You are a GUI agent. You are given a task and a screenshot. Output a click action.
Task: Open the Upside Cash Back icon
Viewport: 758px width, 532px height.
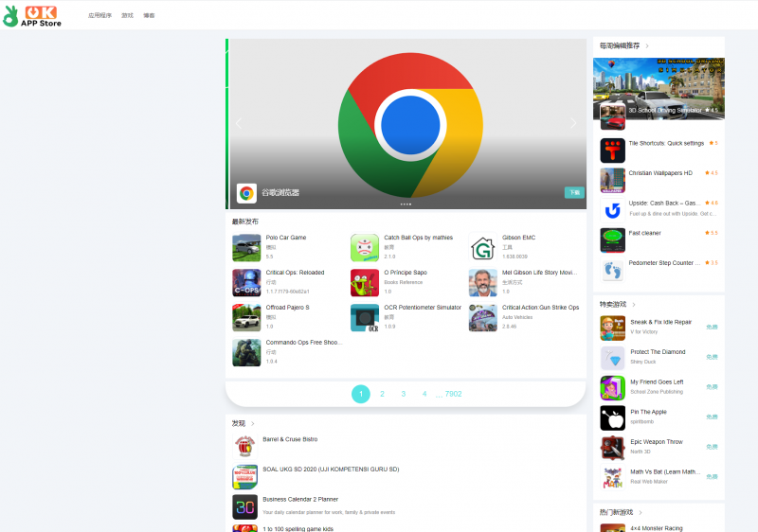[x=612, y=210]
